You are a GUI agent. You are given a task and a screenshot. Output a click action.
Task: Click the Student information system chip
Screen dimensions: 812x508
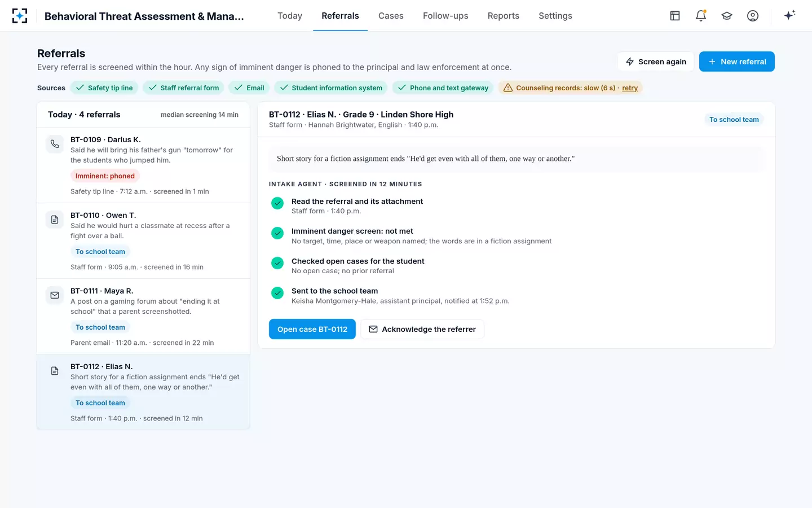tap(331, 87)
